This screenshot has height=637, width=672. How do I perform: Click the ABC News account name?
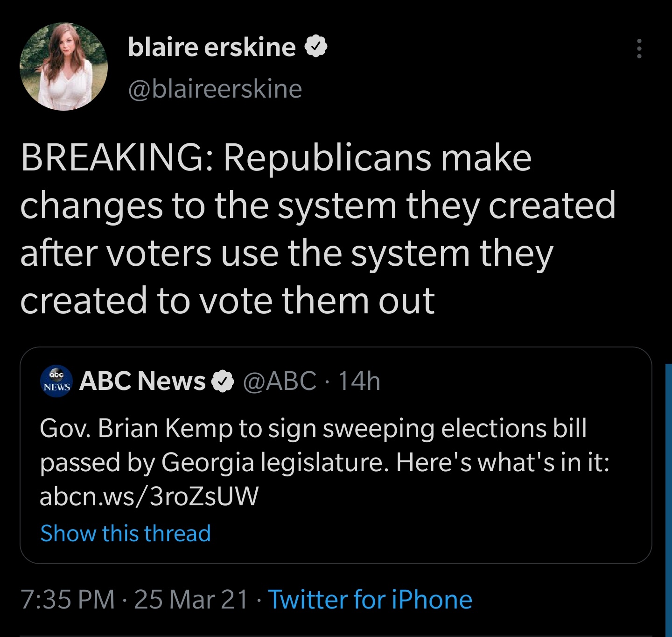click(x=142, y=381)
